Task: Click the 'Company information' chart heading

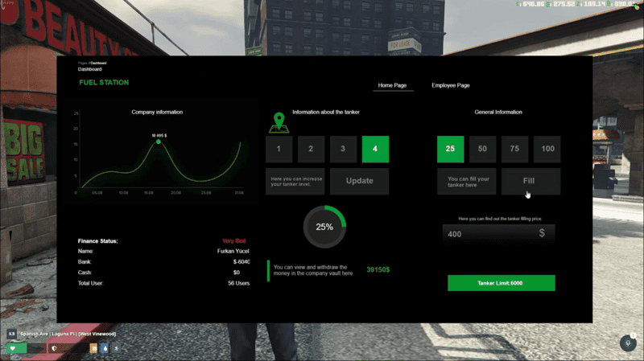Action: tap(157, 112)
